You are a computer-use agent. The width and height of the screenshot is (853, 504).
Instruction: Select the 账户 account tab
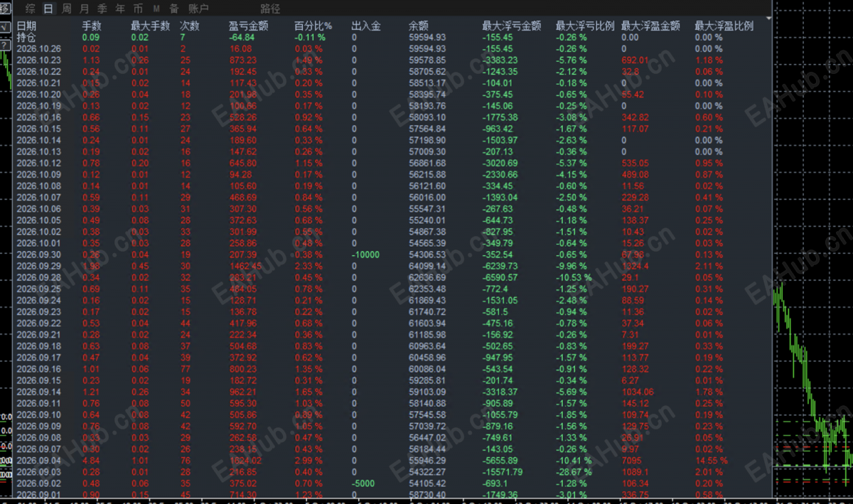[x=199, y=9]
